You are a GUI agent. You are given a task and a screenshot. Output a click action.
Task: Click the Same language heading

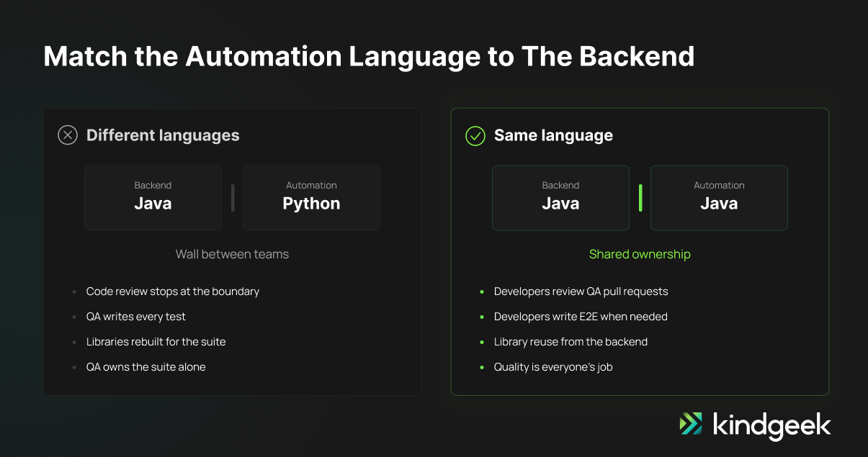point(553,135)
